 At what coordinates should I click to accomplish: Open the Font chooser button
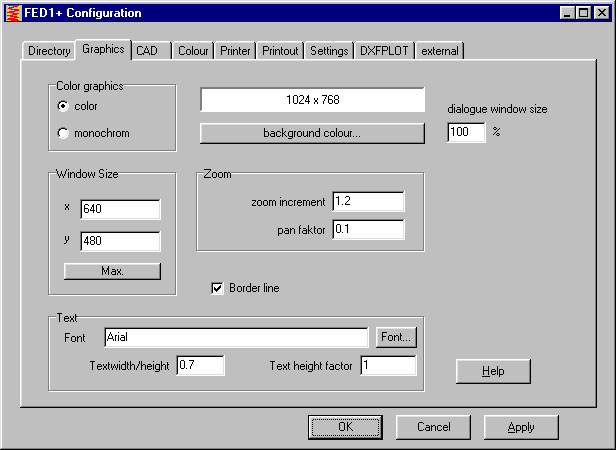coord(395,338)
